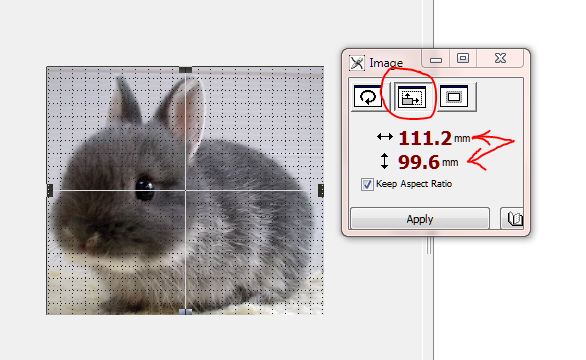This screenshot has width=586, height=360.
Task: Click the Keep Aspect Ratio label text
Action: tap(414, 184)
